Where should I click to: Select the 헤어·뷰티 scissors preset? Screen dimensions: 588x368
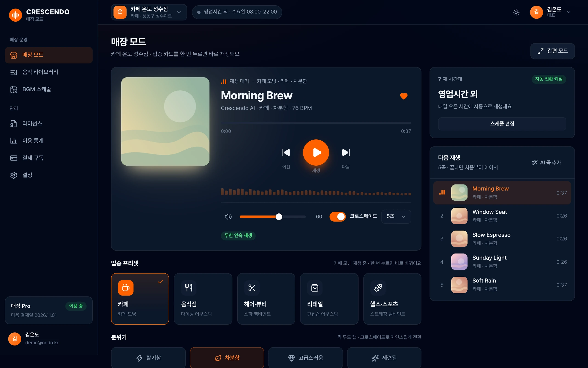pyautogui.click(x=266, y=299)
